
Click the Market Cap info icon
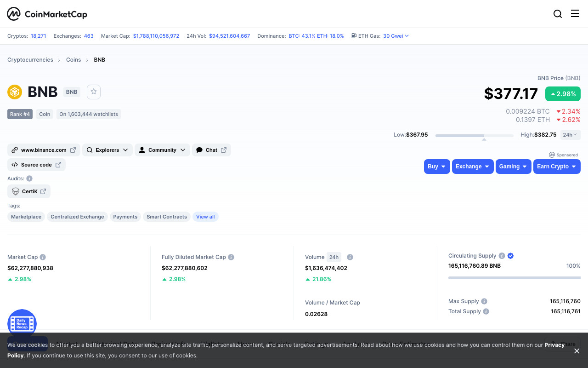click(43, 257)
